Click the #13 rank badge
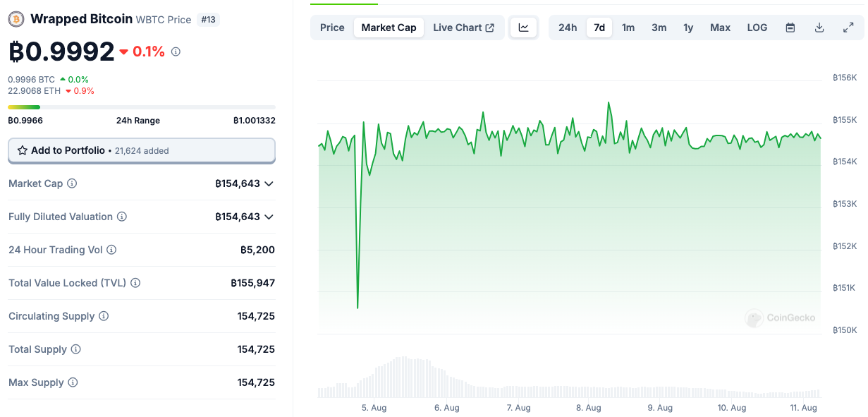Screen dimensions: 868x417 pyautogui.click(x=208, y=20)
